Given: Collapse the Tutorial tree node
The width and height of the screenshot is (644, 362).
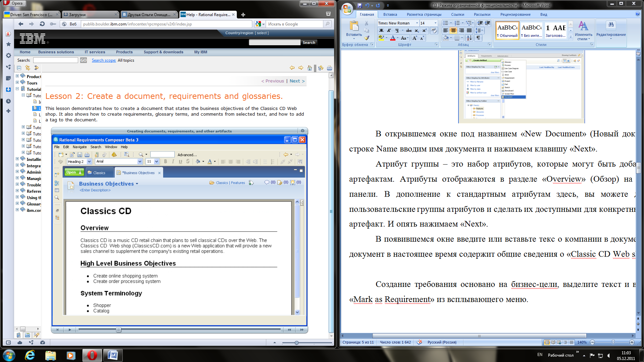Looking at the screenshot, I should pyautogui.click(x=17, y=89).
